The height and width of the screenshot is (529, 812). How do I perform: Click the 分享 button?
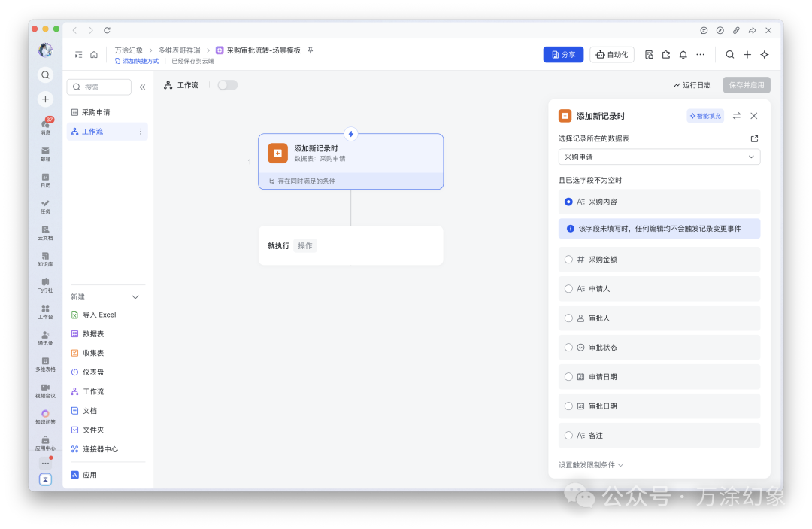(563, 54)
